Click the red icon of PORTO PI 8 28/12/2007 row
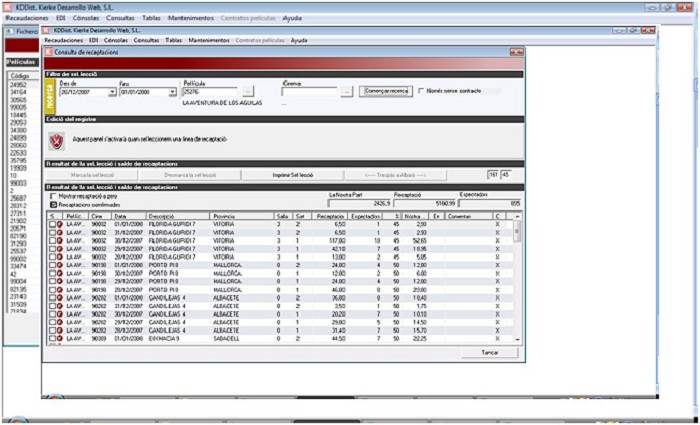Screen dimensions: 700x425 59,290
